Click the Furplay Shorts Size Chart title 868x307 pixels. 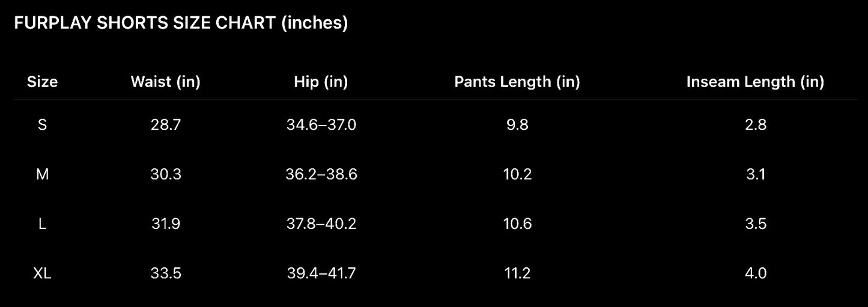[181, 23]
